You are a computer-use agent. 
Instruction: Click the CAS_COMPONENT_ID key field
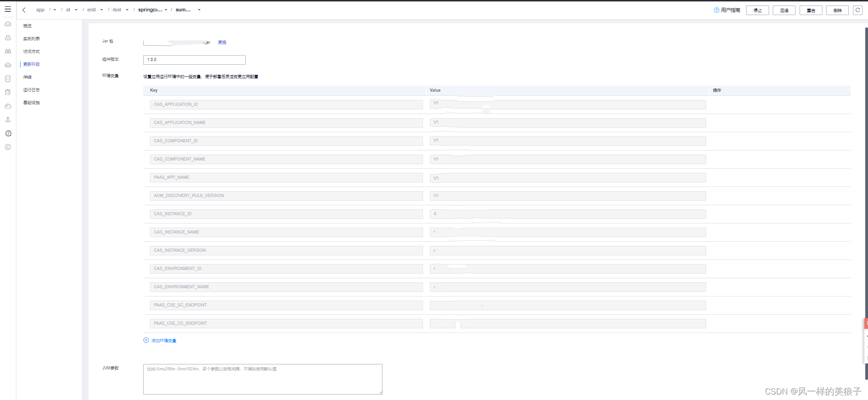point(286,141)
